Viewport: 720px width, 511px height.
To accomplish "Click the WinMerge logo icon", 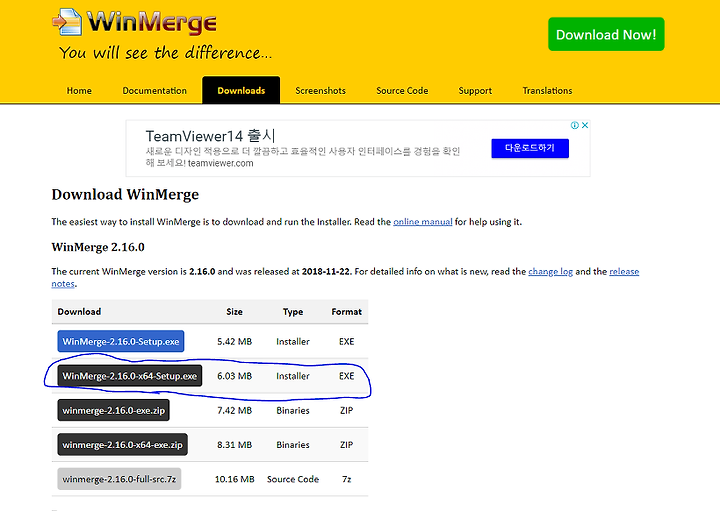I will click(x=68, y=22).
